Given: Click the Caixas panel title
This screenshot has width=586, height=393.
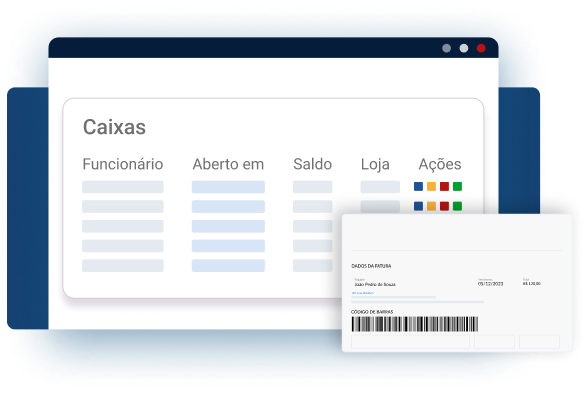Looking at the screenshot, I should (114, 127).
